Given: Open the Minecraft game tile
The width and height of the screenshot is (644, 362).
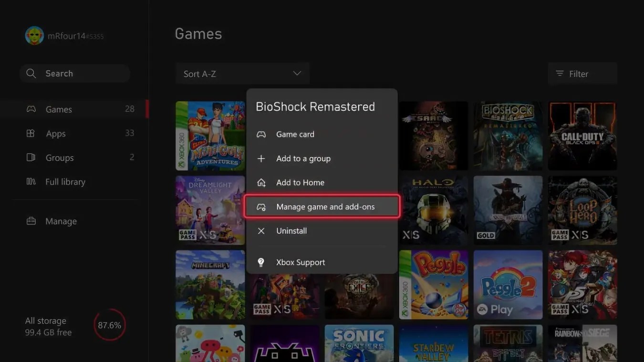Looking at the screenshot, I should 210,284.
